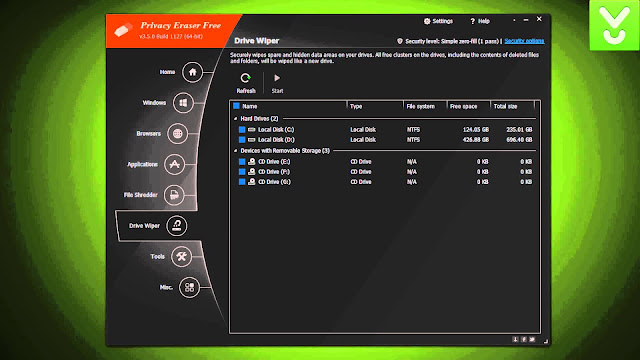Click the Drive Wiper page heading
640x360 pixels.
[x=257, y=41]
